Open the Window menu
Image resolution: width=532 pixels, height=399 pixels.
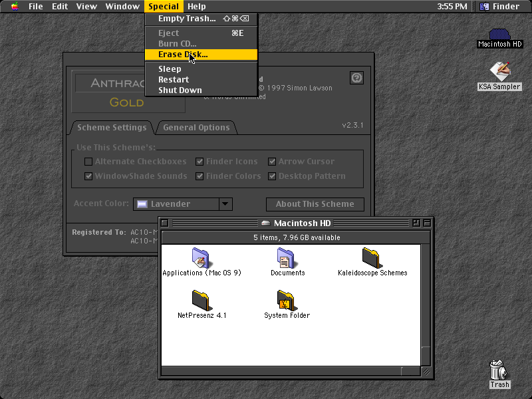pos(122,6)
